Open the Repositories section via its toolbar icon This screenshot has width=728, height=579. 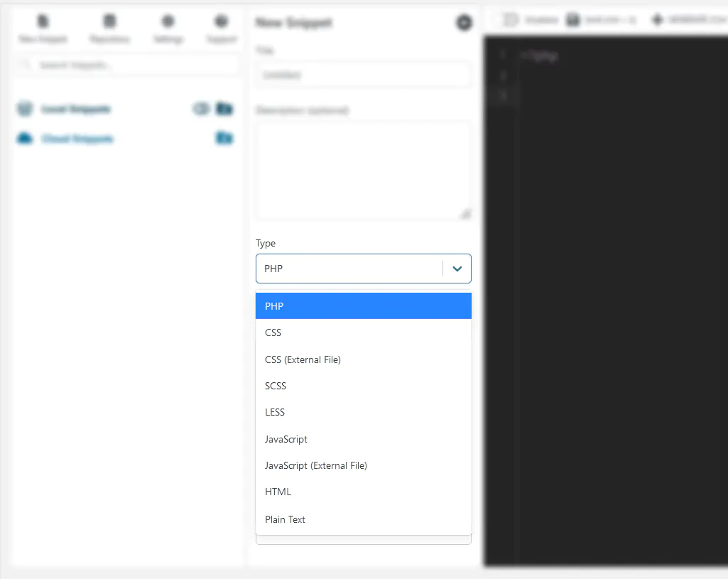click(x=109, y=21)
